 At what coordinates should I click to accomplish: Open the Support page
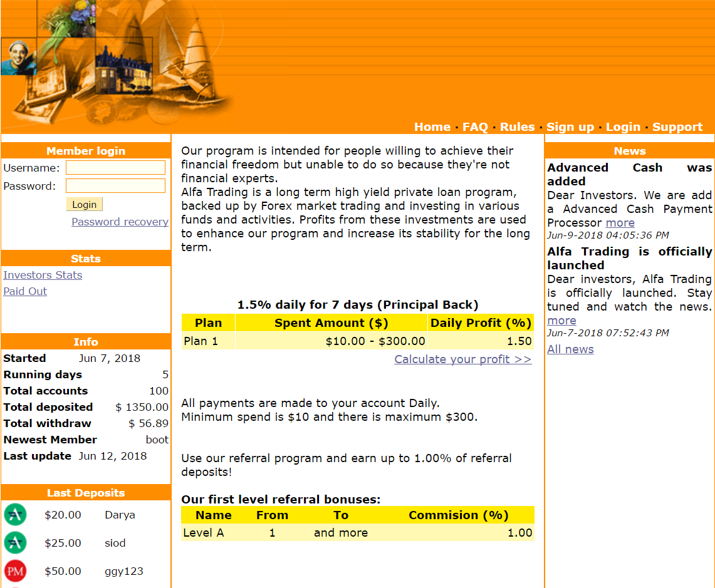[x=677, y=126]
